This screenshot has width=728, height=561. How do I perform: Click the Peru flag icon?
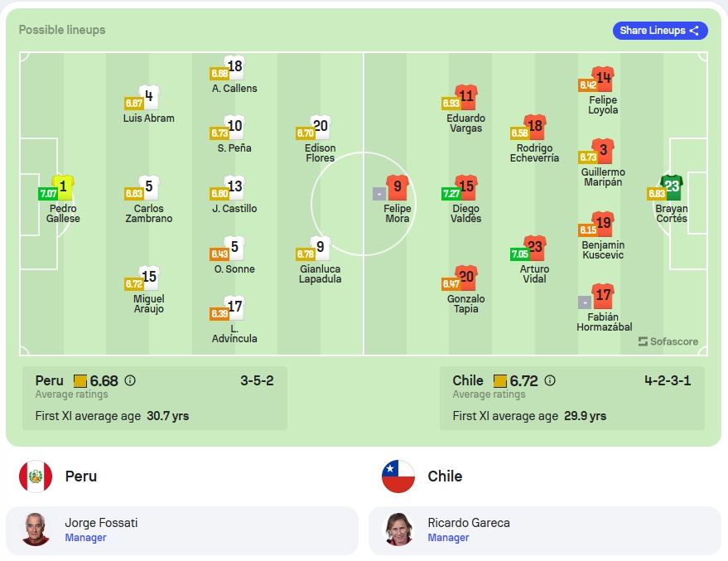tap(36, 476)
